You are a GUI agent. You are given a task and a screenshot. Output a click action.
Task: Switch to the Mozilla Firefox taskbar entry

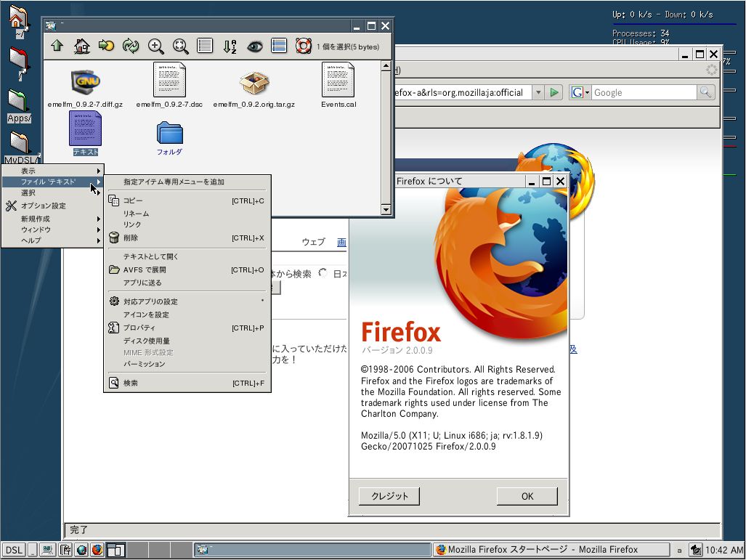(x=551, y=550)
